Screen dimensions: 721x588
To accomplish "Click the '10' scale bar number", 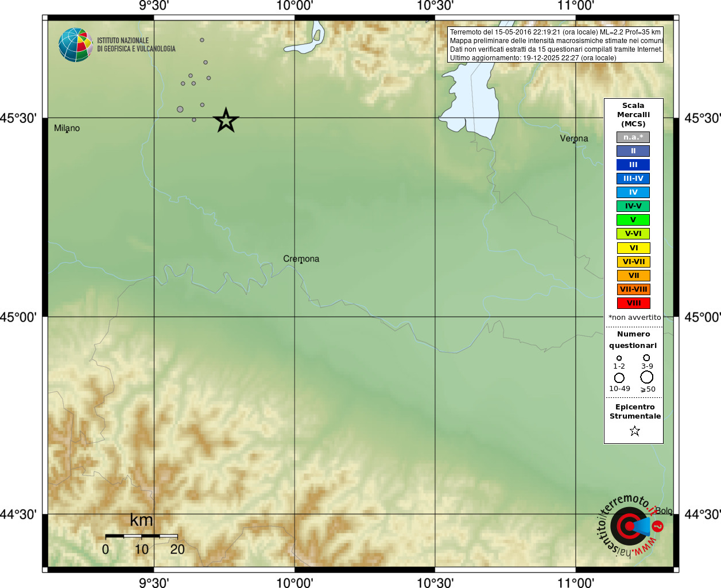I will point(141,550).
